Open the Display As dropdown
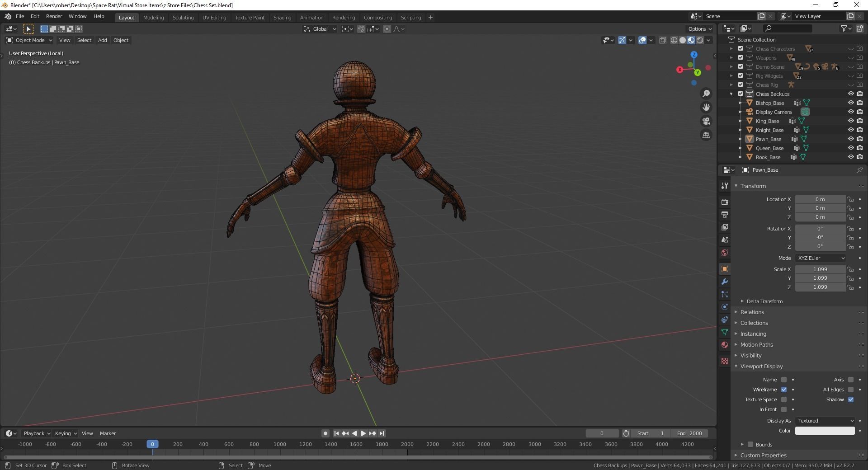This screenshot has width=868, height=470. pos(825,421)
